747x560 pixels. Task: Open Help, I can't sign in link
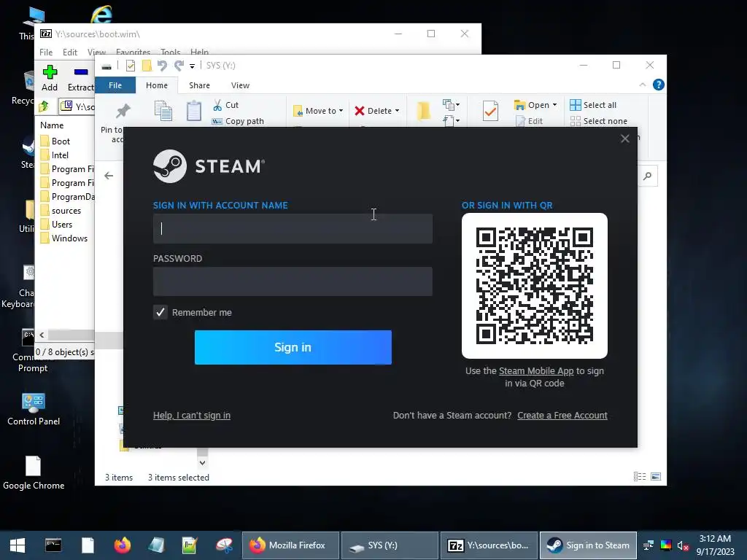(192, 415)
